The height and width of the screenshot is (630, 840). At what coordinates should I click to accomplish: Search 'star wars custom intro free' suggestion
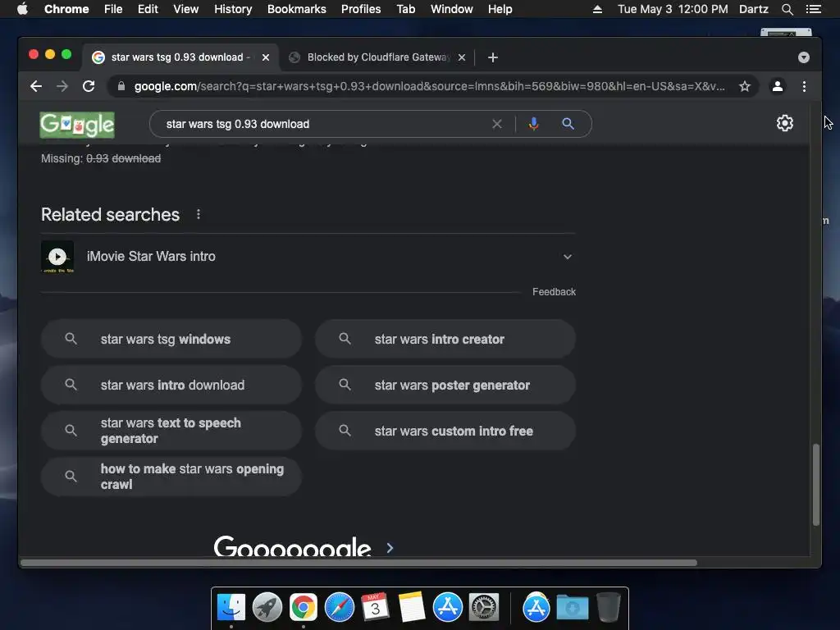click(445, 431)
